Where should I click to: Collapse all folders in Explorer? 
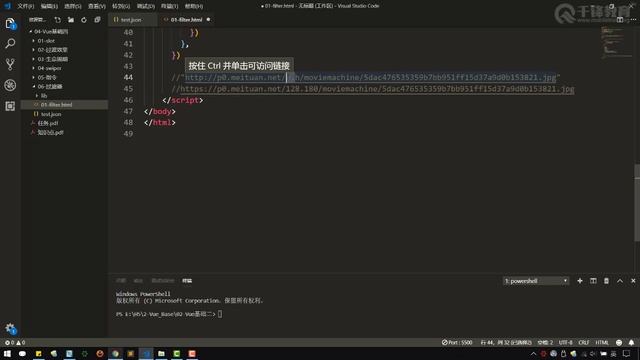(97, 20)
